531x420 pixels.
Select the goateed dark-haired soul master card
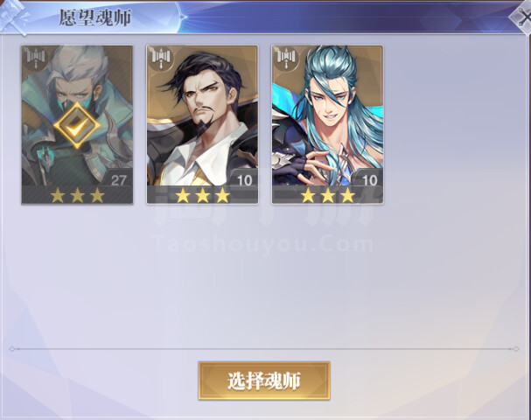(202, 125)
